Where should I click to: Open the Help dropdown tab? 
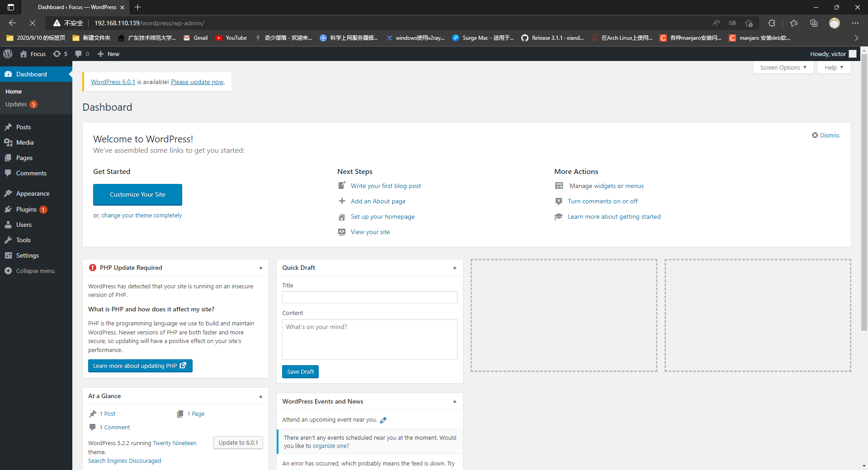click(834, 67)
